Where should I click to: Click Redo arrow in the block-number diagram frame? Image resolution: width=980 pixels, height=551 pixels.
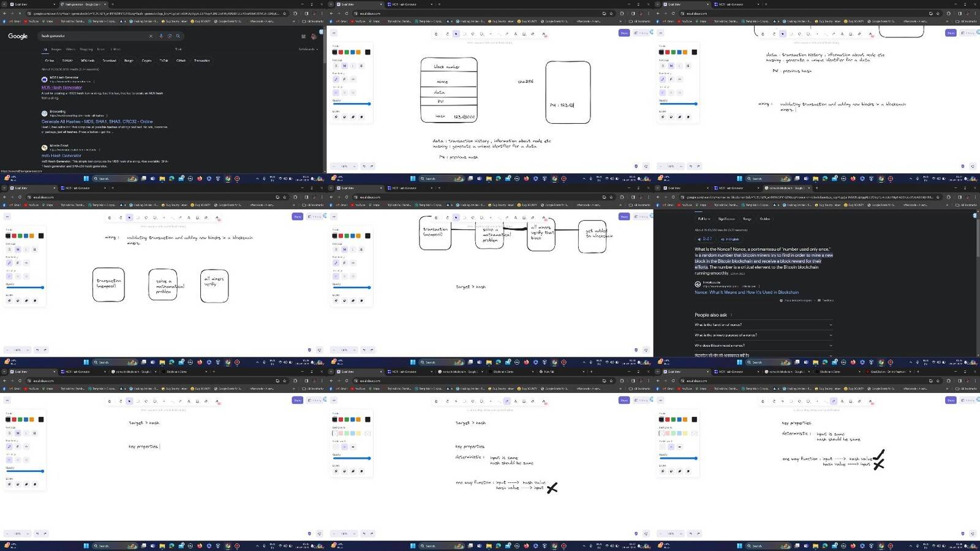tap(372, 166)
